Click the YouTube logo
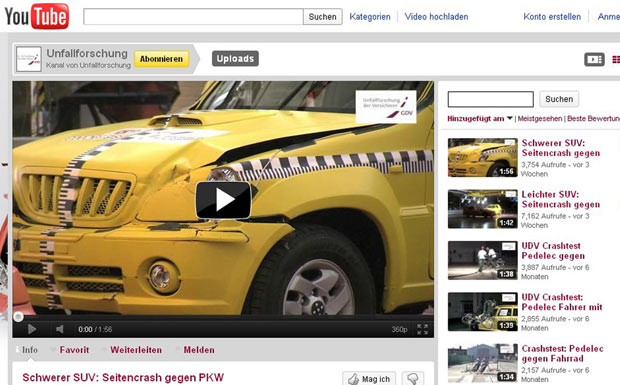Viewport: 620px width, 385px height. [36, 16]
